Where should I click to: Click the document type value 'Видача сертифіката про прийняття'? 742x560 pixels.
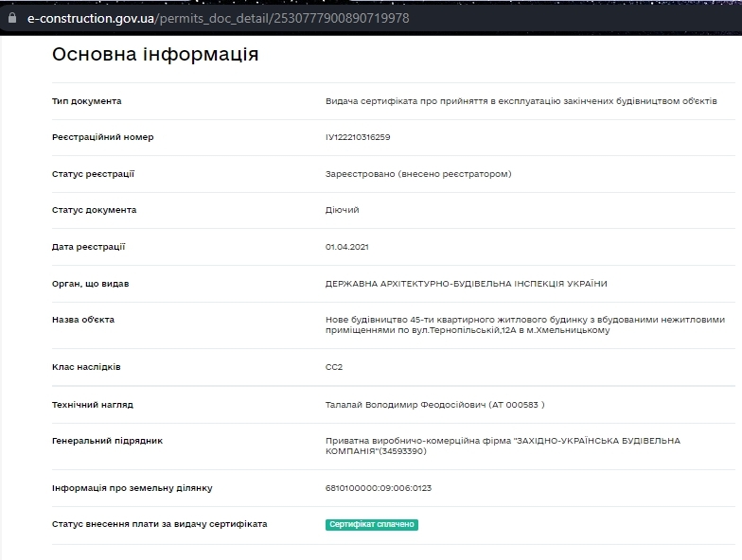(x=521, y=101)
